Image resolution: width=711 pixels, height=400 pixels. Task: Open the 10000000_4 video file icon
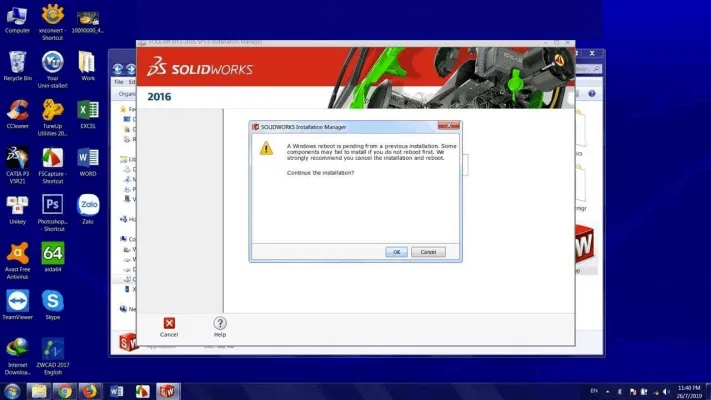[x=88, y=22]
